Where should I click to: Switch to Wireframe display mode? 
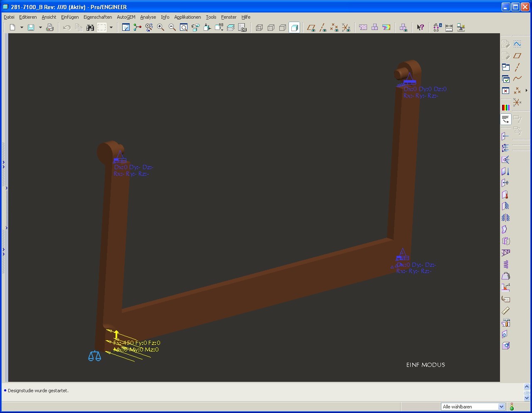point(259,27)
